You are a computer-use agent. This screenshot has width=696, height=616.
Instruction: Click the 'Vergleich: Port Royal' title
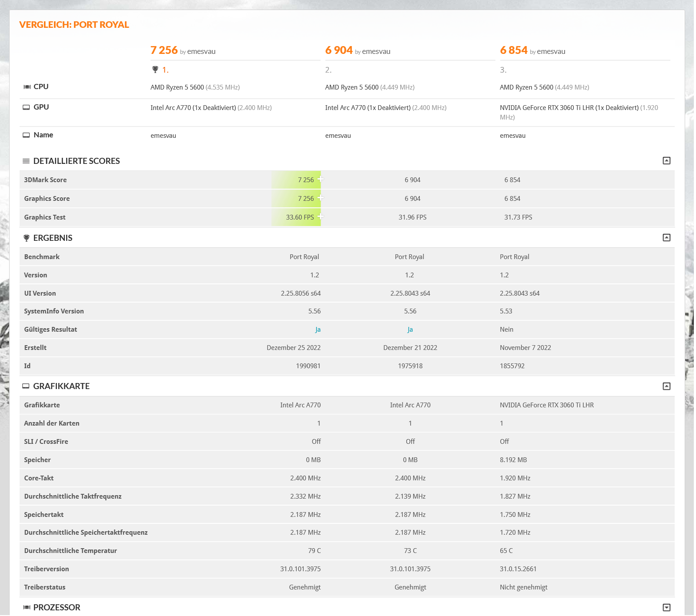pos(74,25)
